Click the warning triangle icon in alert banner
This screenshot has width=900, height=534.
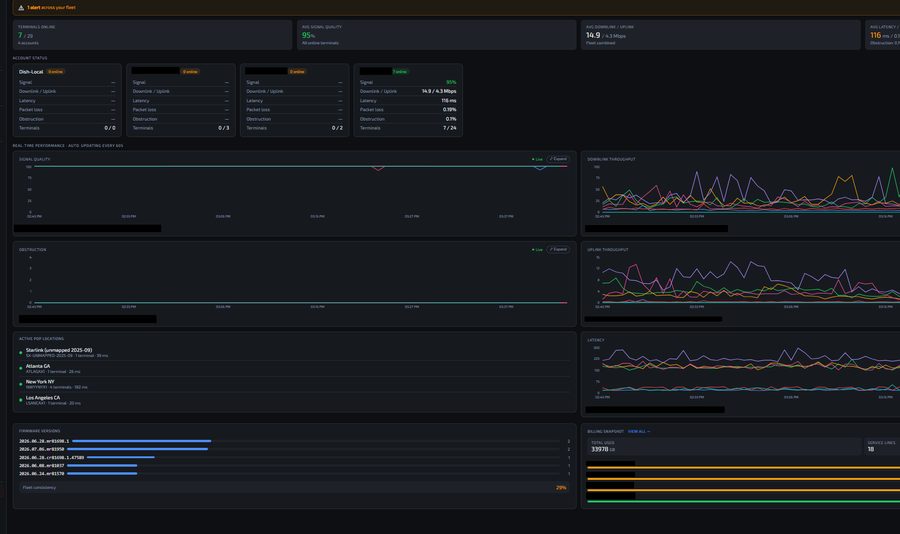point(21,8)
